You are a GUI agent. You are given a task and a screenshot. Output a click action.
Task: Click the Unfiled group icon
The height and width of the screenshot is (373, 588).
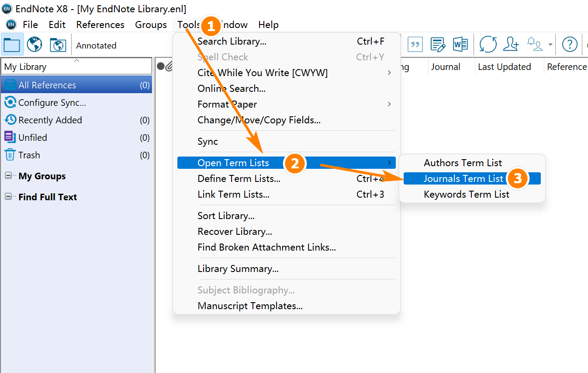(x=10, y=137)
